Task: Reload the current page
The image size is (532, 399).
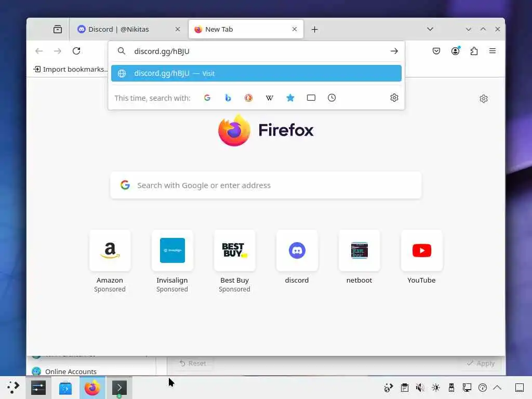Action: tap(76, 51)
